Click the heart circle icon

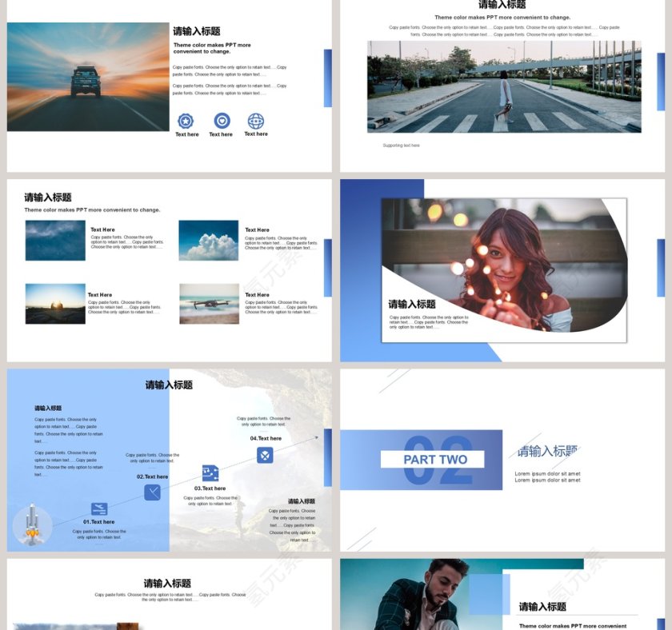pos(222,121)
